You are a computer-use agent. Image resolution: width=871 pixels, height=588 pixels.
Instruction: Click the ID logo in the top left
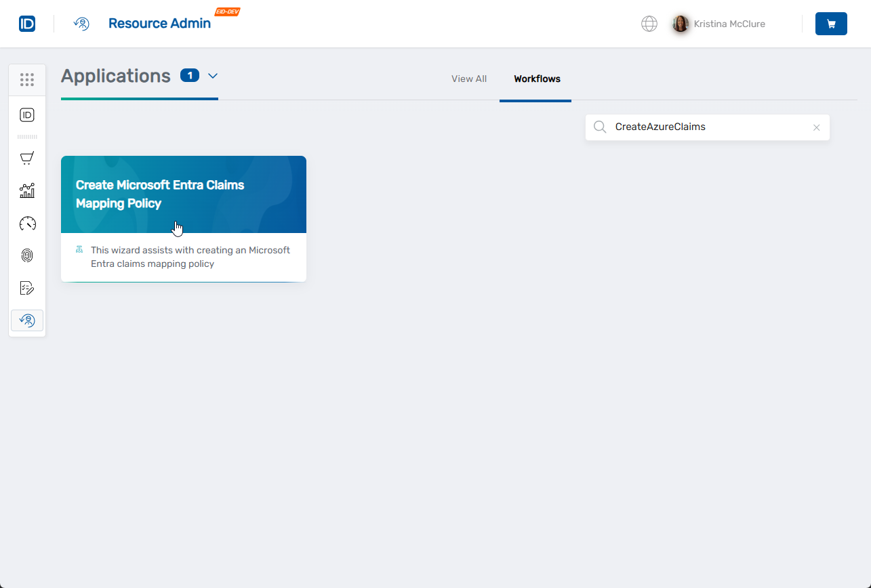tap(27, 23)
